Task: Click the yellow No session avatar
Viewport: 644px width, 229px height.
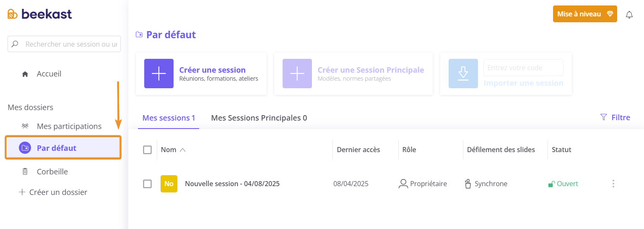Action: pyautogui.click(x=169, y=184)
